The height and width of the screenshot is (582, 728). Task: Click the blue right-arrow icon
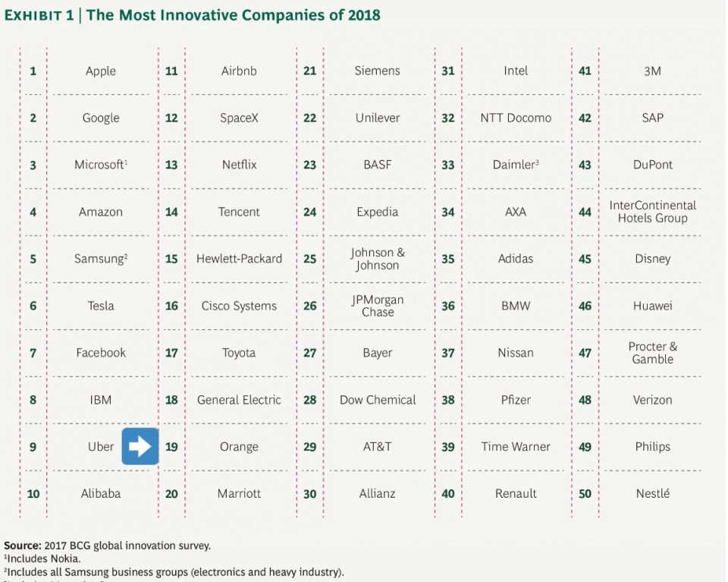[140, 446]
